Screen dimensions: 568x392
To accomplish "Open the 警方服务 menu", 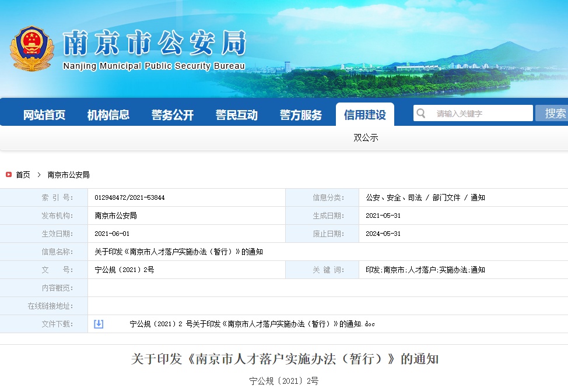I will [x=301, y=115].
